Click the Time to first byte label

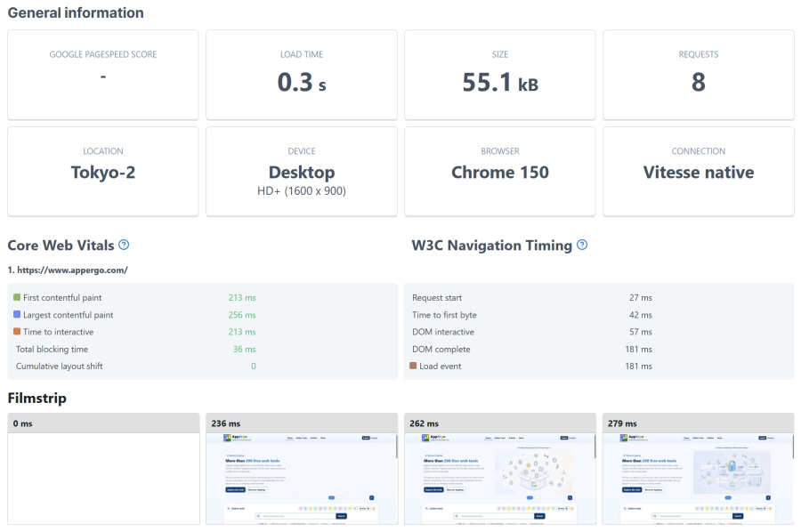pyautogui.click(x=444, y=315)
